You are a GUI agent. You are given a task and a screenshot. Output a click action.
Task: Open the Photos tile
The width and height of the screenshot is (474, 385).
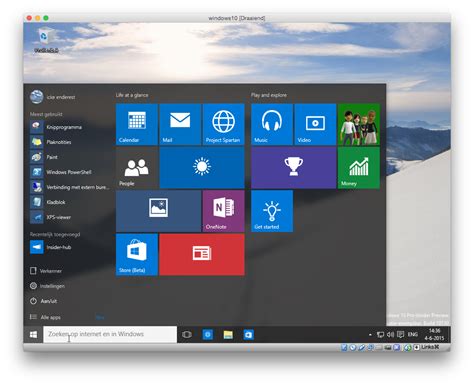click(x=158, y=211)
